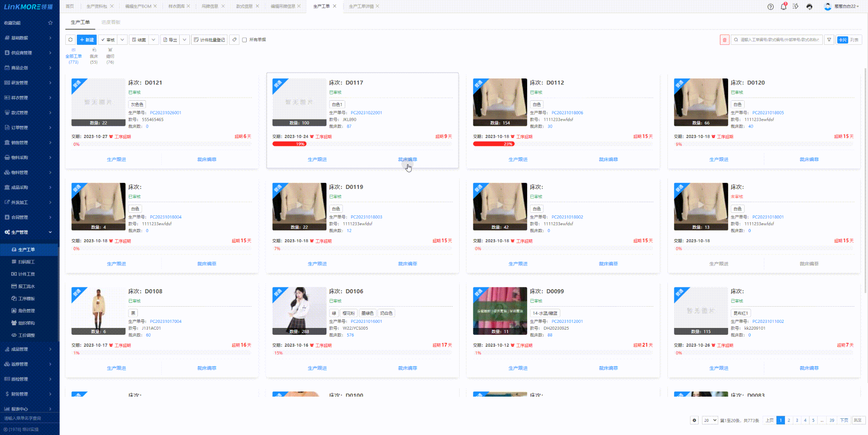Open the filter funnel icon
868x435 pixels.
829,40
